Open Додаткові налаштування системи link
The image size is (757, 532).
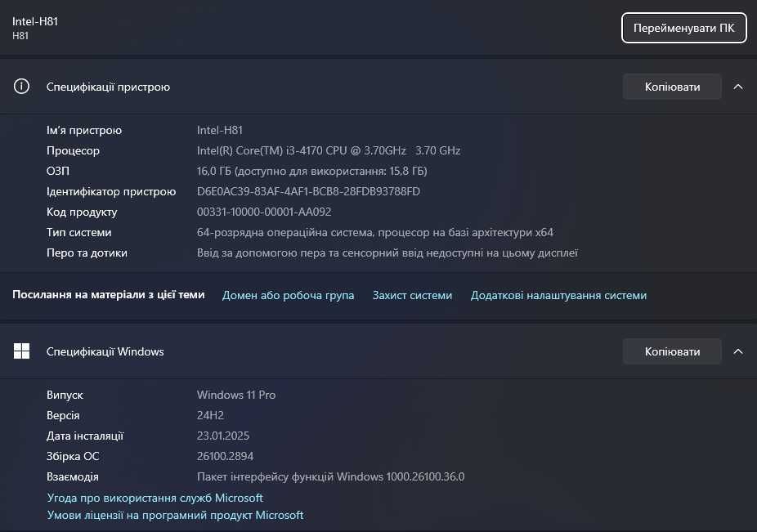coord(558,295)
